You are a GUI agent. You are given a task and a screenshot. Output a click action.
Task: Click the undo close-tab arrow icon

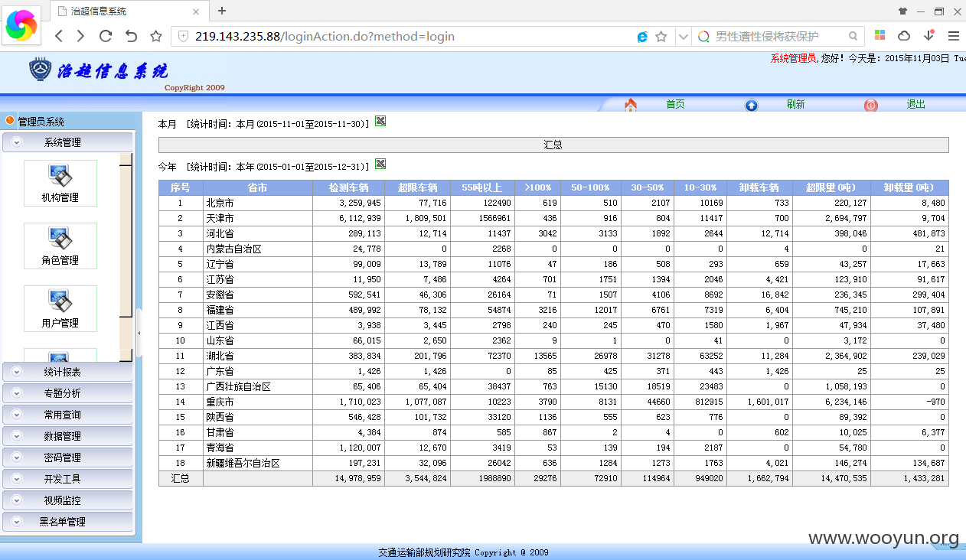click(x=131, y=36)
